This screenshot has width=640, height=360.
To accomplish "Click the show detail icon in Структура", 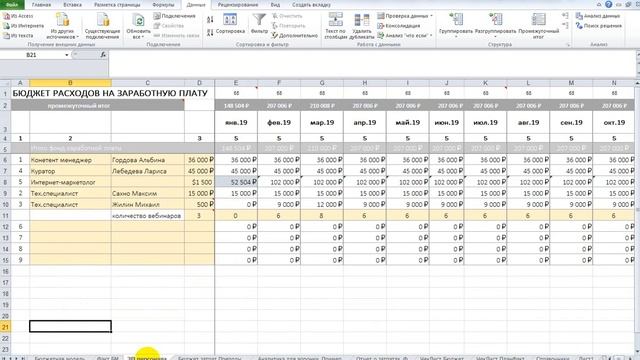I will click(x=565, y=16).
